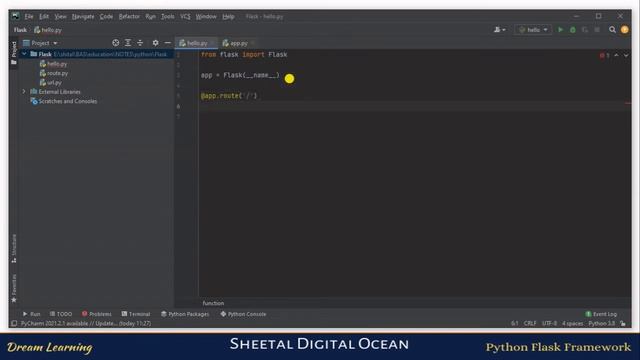
Task: Click the lock read-only toggle icon
Action: click(623, 323)
